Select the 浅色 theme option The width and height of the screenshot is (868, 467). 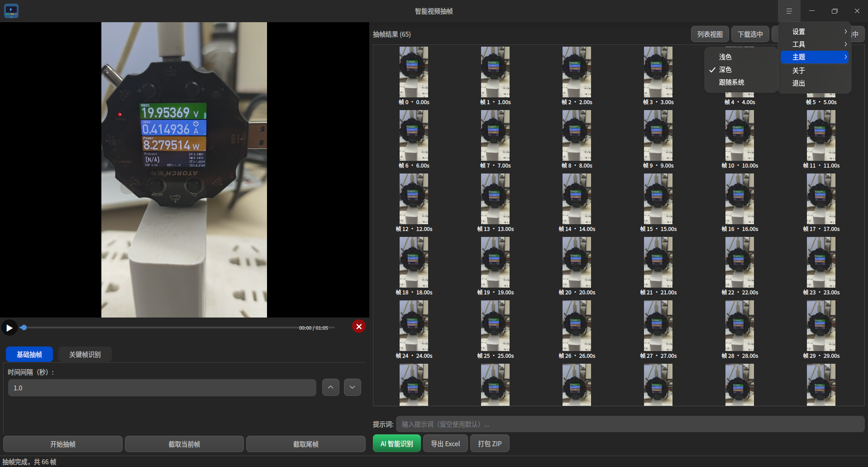(x=740, y=57)
